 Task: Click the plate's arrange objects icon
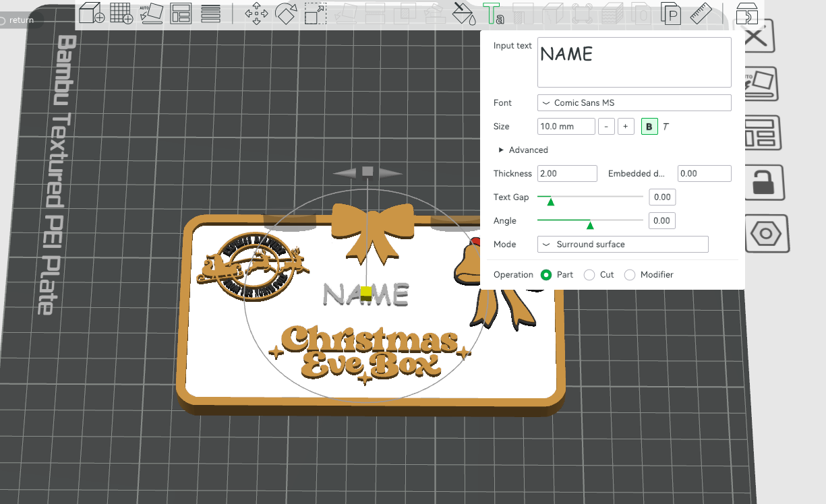763,133
